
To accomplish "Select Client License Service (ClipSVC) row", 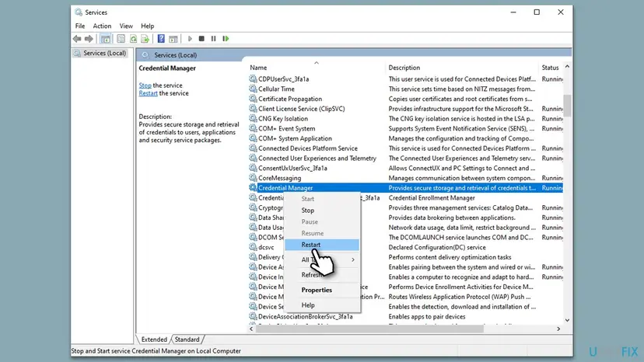I will 302,109.
